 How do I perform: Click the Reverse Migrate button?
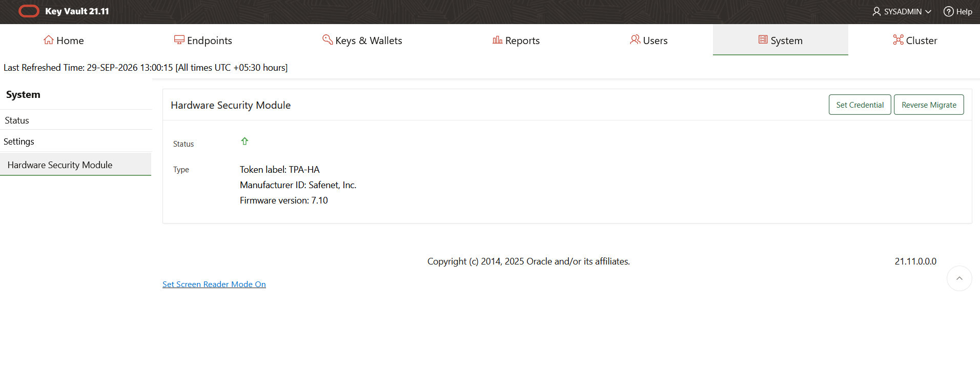coord(929,105)
